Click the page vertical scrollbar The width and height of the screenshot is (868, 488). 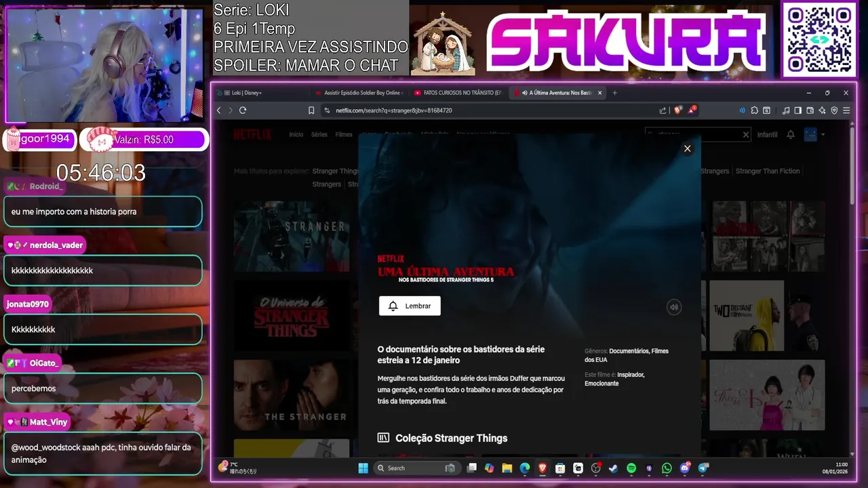pyautogui.click(x=854, y=166)
